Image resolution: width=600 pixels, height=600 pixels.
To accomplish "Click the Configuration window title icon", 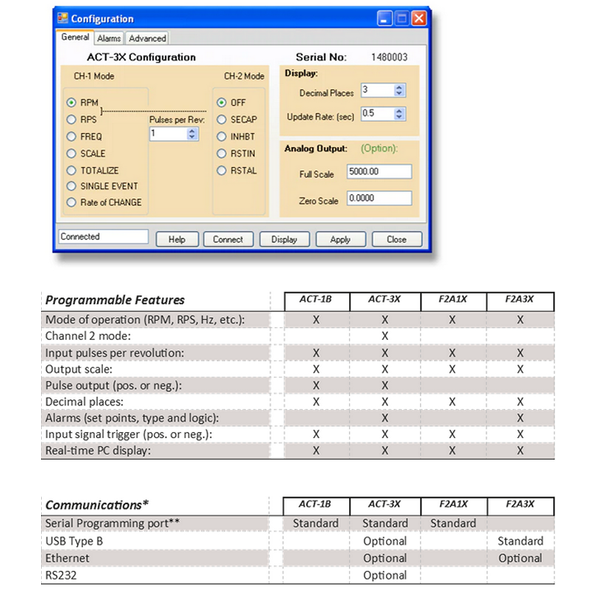I will click(x=62, y=18).
